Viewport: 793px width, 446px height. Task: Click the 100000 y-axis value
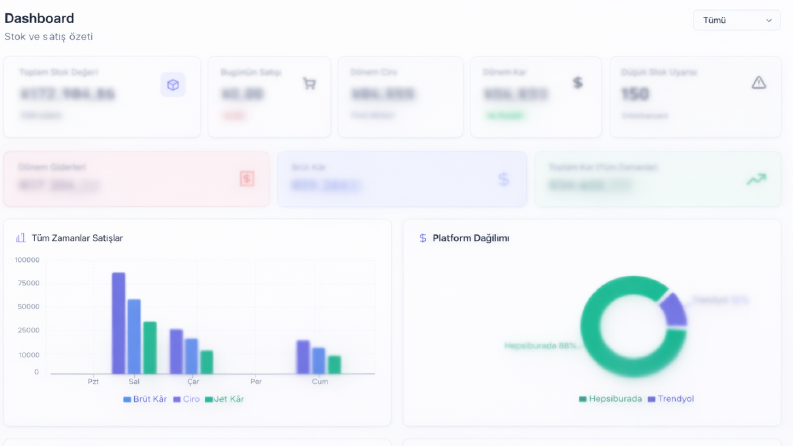pos(27,260)
